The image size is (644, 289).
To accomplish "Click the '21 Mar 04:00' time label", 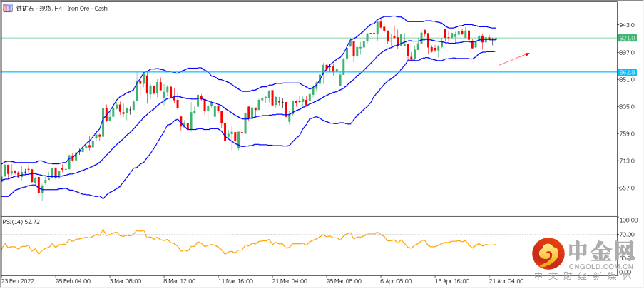I will pyautogui.click(x=289, y=282).
